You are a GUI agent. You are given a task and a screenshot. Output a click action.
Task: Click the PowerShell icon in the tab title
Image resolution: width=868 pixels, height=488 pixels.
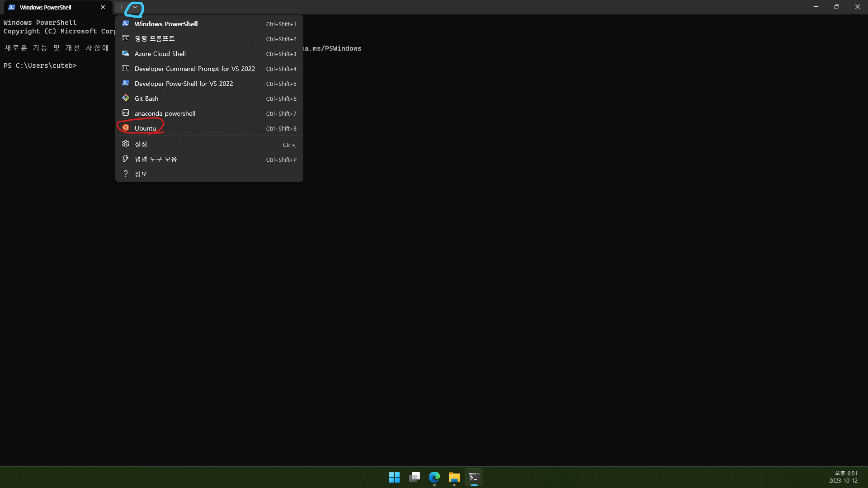[12, 7]
